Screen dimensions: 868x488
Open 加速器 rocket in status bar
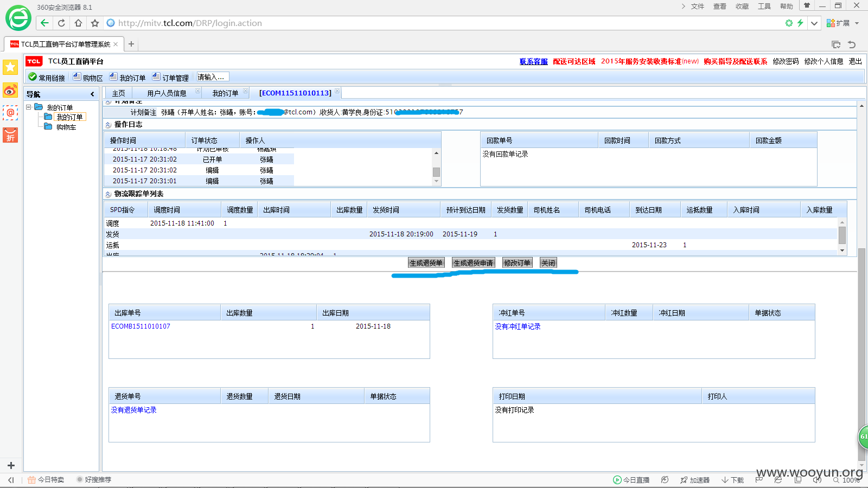coord(695,480)
